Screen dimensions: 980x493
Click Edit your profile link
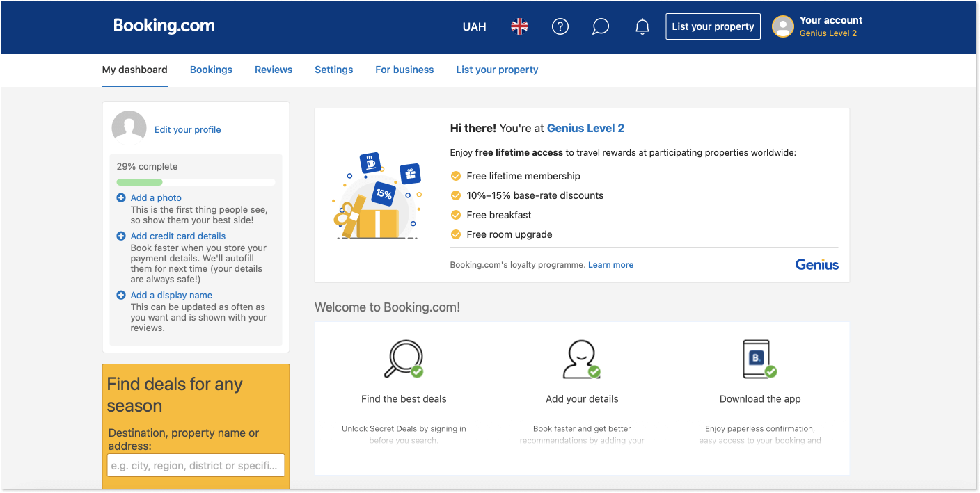pyautogui.click(x=188, y=129)
